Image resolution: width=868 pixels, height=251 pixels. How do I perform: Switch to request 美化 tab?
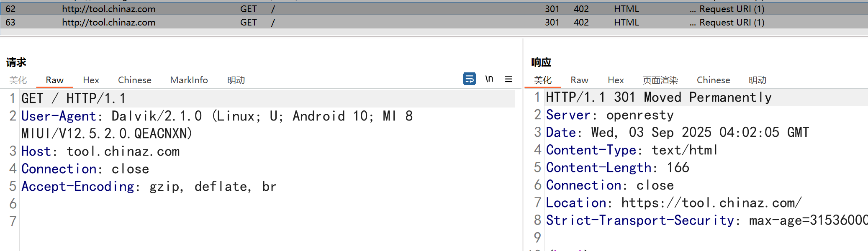tap(18, 80)
